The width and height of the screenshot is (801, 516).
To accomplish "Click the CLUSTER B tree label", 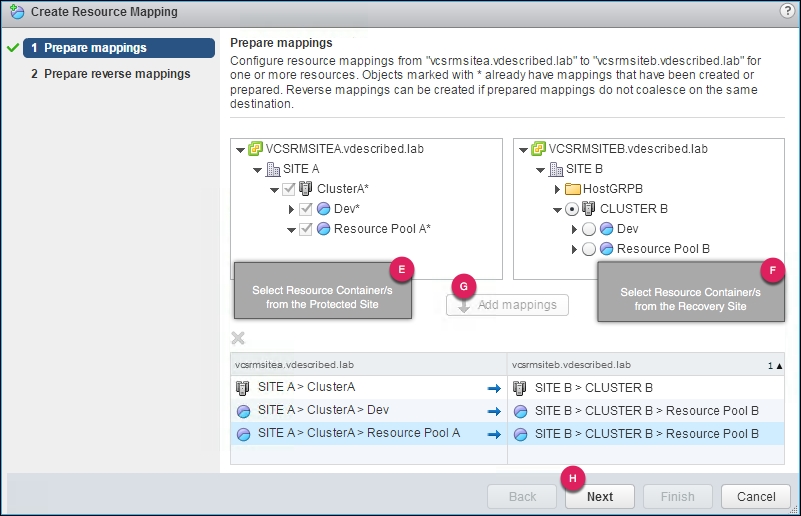I will pyautogui.click(x=633, y=208).
